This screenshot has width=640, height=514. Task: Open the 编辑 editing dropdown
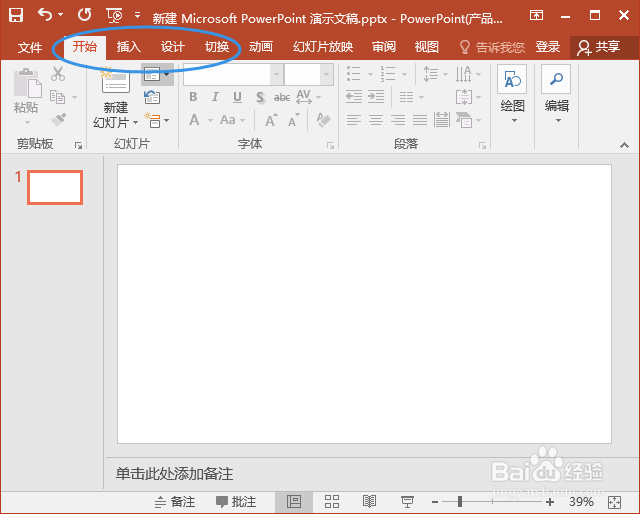click(556, 95)
